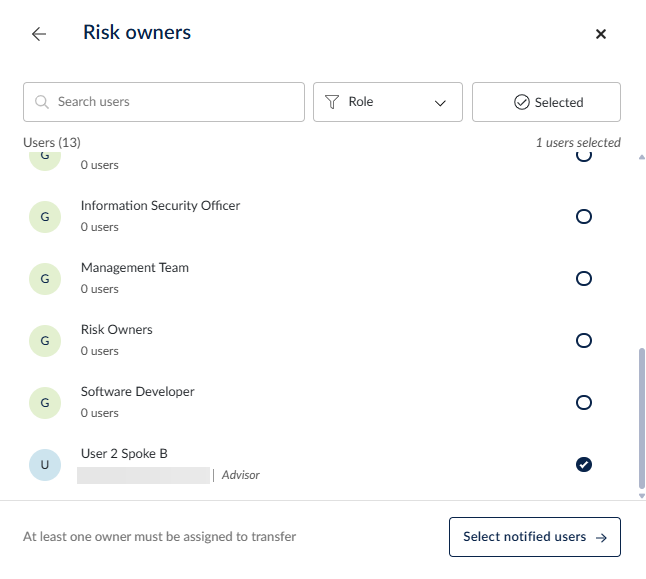Click Management Team group avatar
Image resolution: width=646 pixels, height=579 pixels.
click(x=44, y=278)
